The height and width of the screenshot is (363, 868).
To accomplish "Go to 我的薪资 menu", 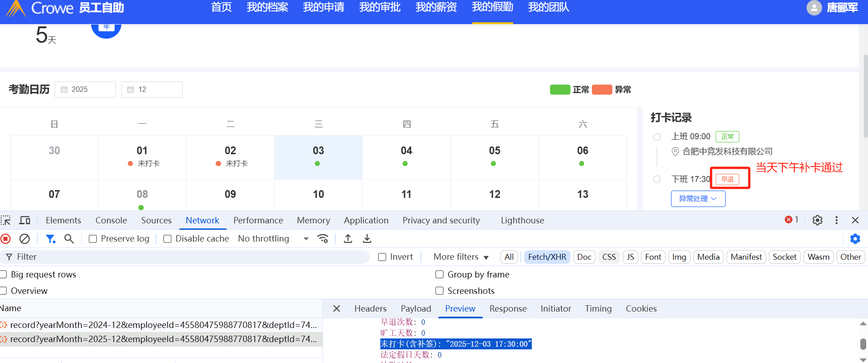I will (x=436, y=7).
